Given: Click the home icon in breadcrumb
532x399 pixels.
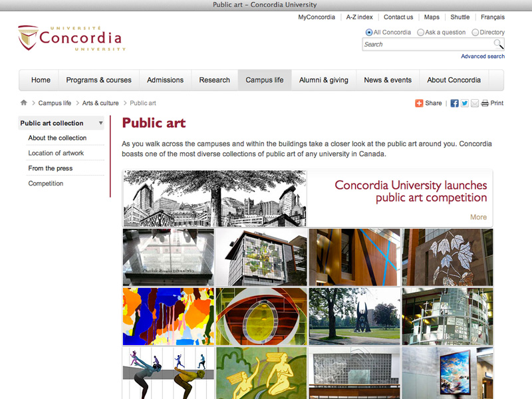Looking at the screenshot, I should click(x=24, y=103).
